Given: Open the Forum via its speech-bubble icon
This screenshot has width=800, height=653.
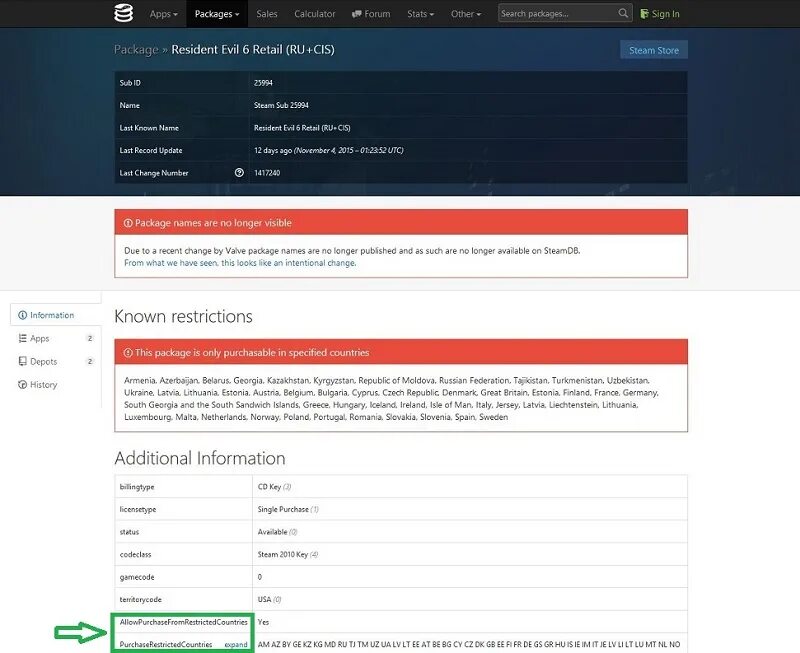Looking at the screenshot, I should pyautogui.click(x=355, y=13).
